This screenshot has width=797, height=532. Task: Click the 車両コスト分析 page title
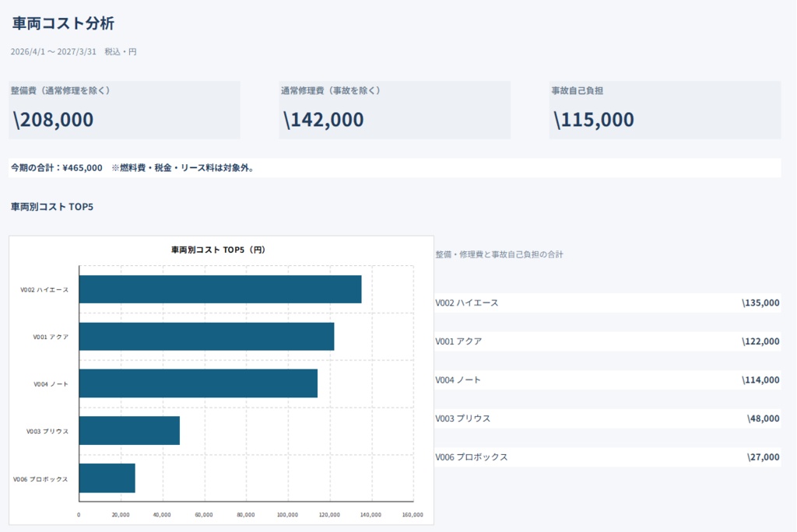click(x=63, y=23)
